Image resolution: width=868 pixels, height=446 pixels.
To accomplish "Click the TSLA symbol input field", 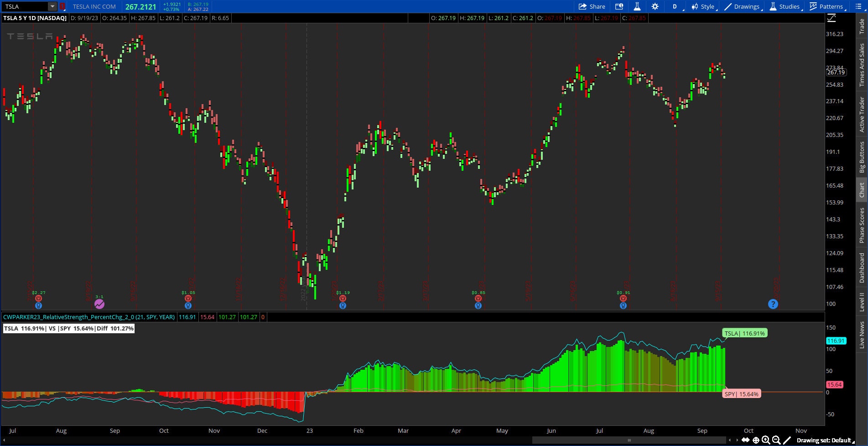I will coord(25,6).
